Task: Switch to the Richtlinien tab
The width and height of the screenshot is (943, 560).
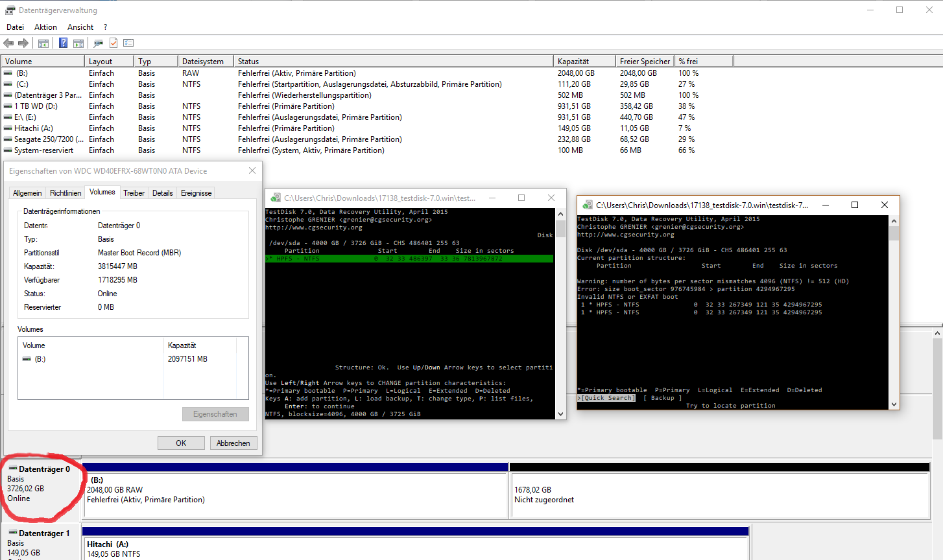Action: [66, 193]
